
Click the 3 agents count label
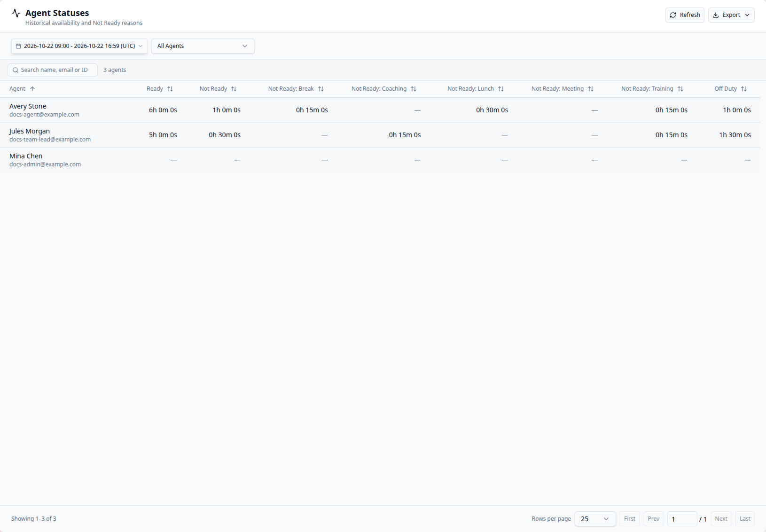click(115, 70)
